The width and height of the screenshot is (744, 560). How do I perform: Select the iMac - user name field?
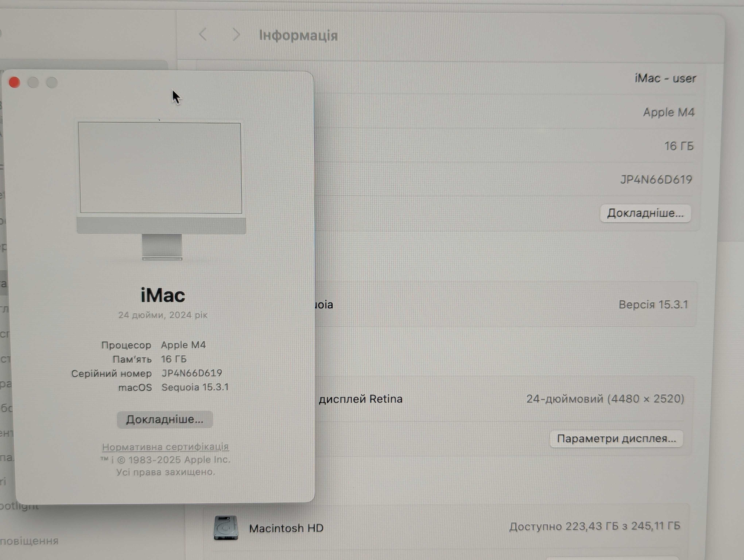(665, 78)
